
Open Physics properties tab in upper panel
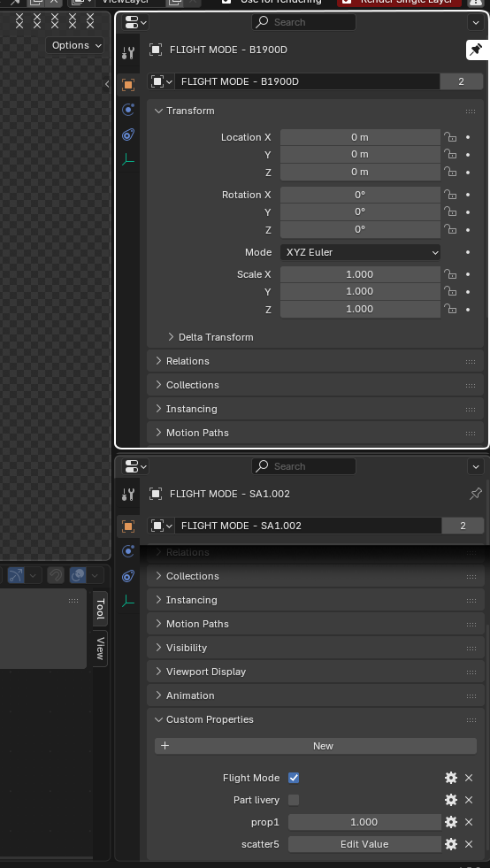[128, 110]
